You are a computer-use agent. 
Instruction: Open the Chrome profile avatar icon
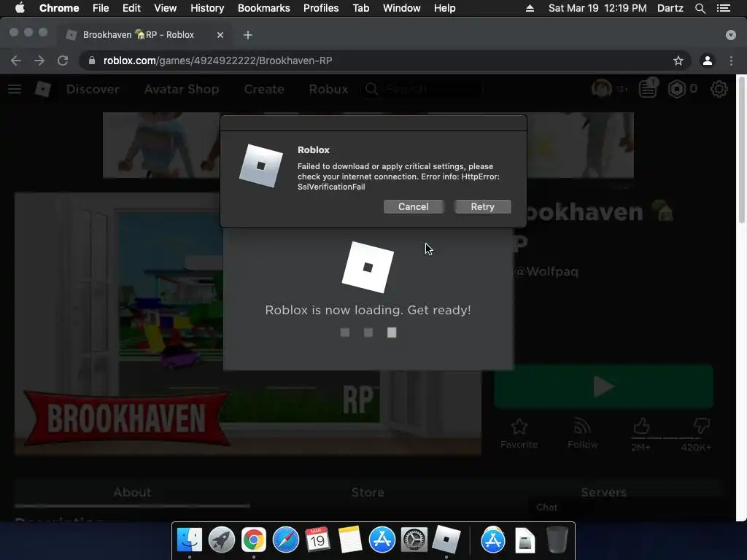pyautogui.click(x=708, y=61)
